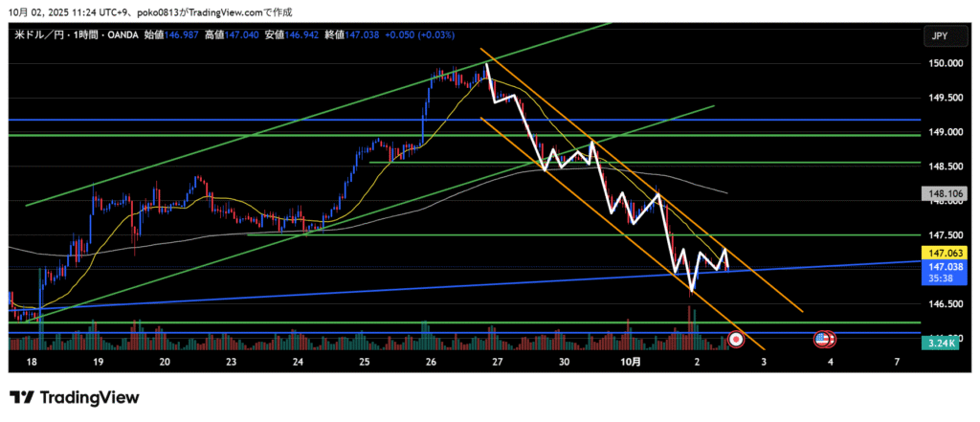Click the TradingView logo icon

pyautogui.click(x=21, y=397)
